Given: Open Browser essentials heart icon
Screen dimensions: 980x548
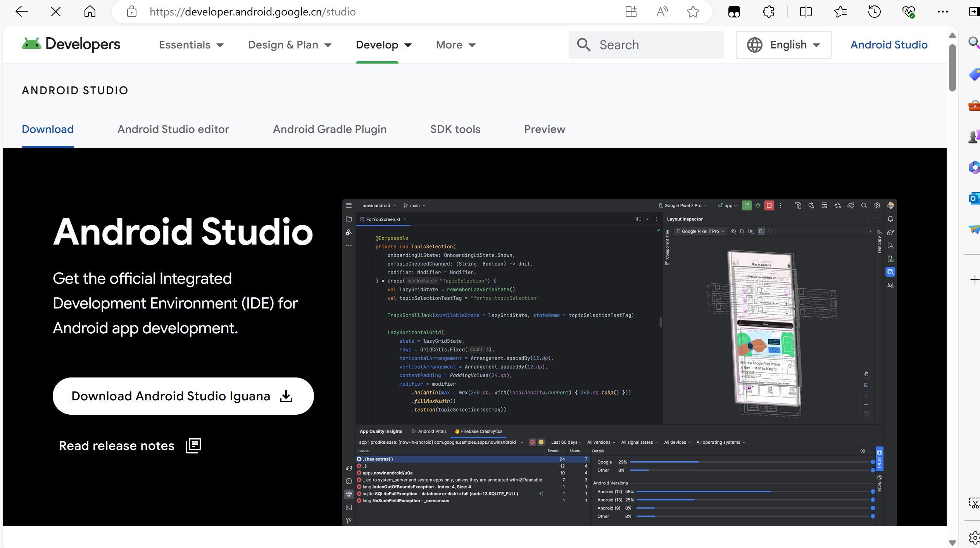Looking at the screenshot, I should [x=909, y=12].
